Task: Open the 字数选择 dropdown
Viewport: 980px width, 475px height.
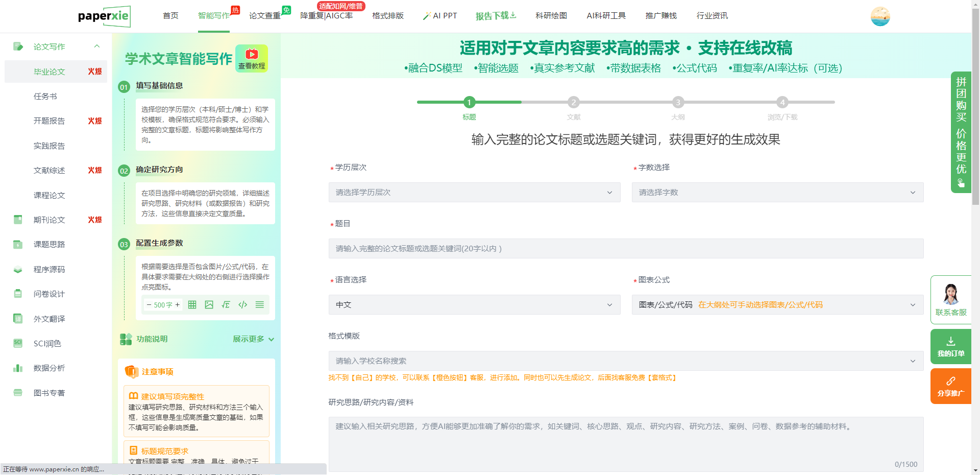Action: click(777, 193)
